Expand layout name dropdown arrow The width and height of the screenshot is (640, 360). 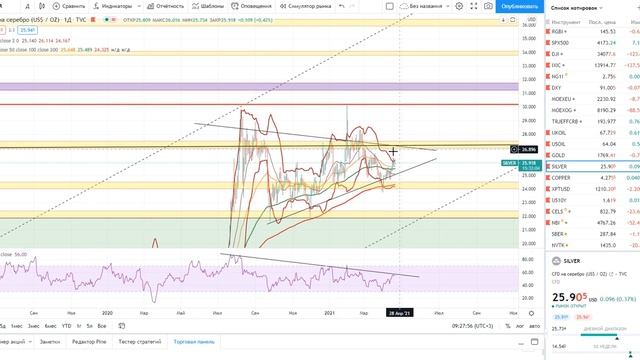coord(448,6)
